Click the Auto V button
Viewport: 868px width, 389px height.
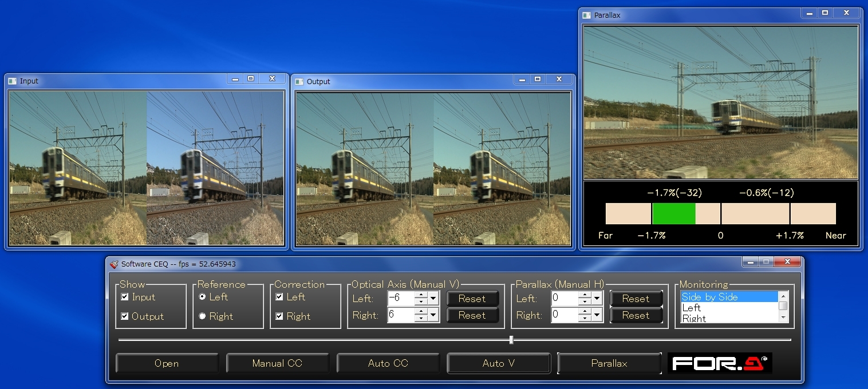(499, 363)
